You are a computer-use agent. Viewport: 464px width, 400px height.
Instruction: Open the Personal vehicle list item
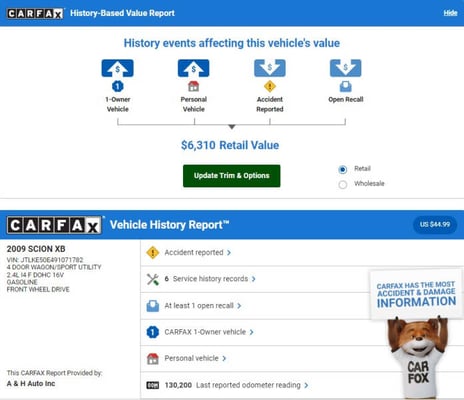pyautogui.click(x=195, y=358)
